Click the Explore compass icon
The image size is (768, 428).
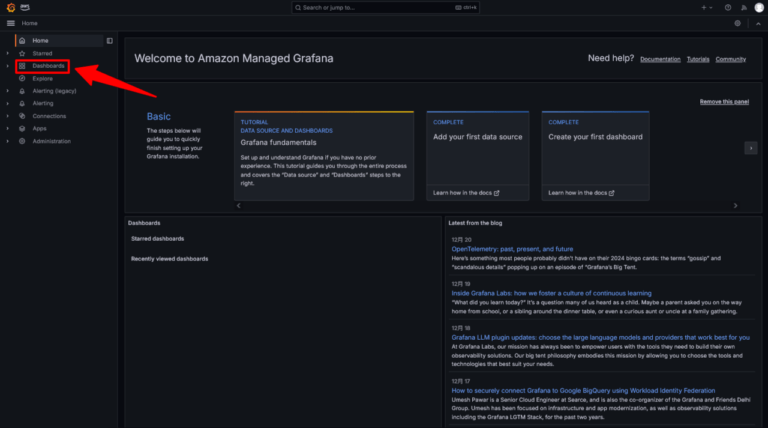(x=22, y=78)
